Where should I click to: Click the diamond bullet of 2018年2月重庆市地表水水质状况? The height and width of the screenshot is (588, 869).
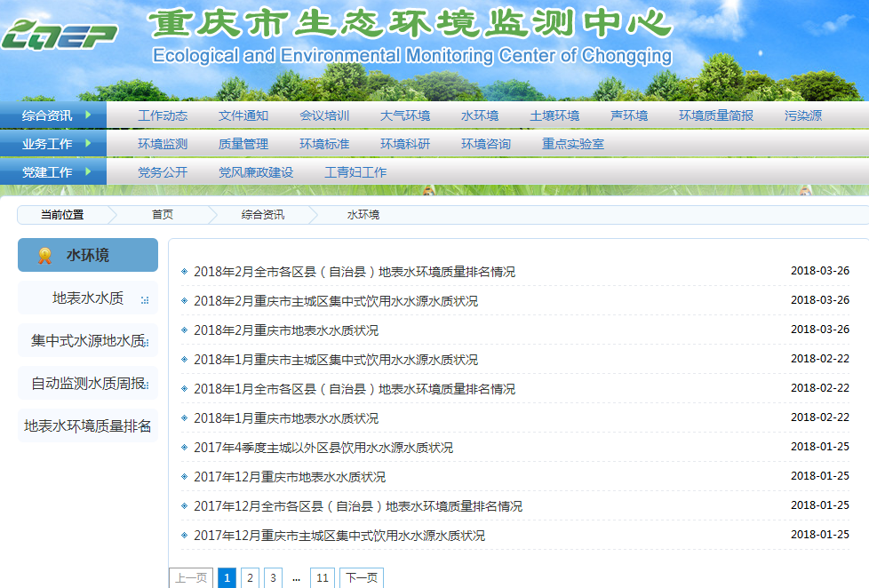(185, 330)
